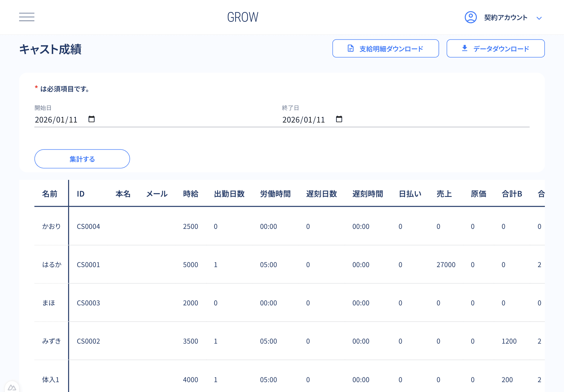Image resolution: width=564 pixels, height=392 pixels.
Task: Click the 開始日 date input field
Action: coord(56,120)
